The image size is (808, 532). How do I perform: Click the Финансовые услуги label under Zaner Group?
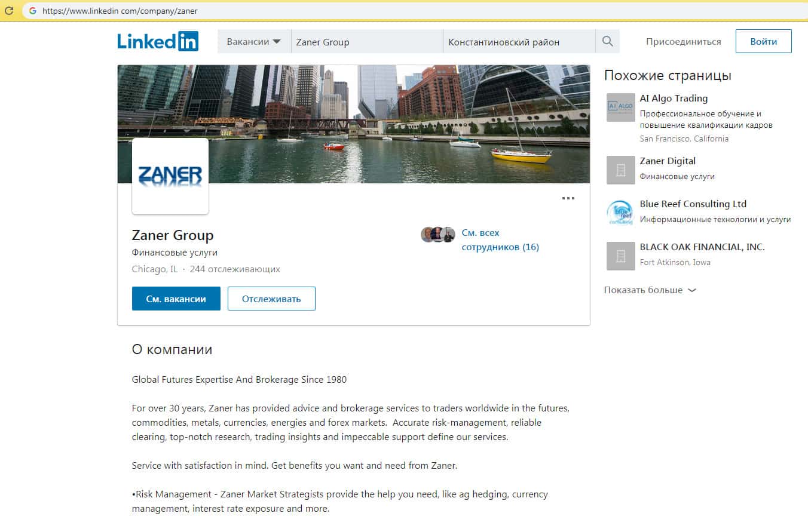click(x=175, y=253)
